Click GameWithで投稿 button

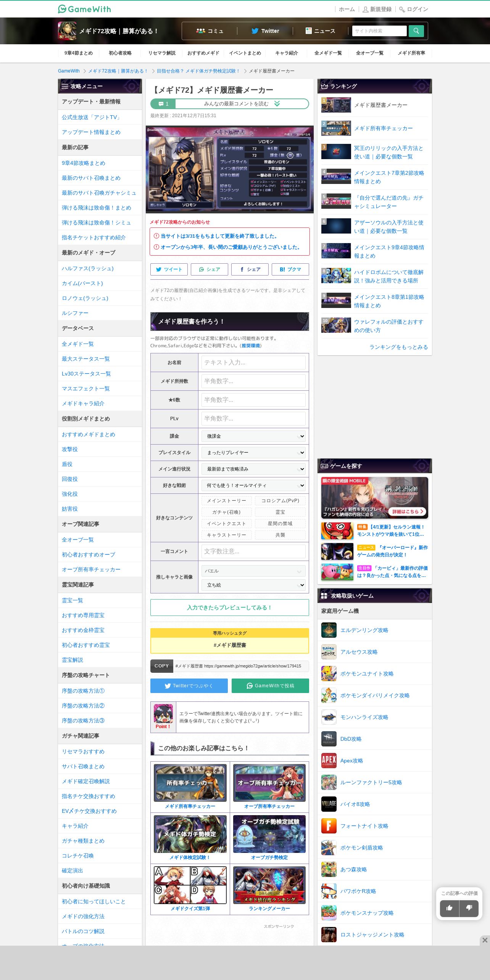coord(270,686)
